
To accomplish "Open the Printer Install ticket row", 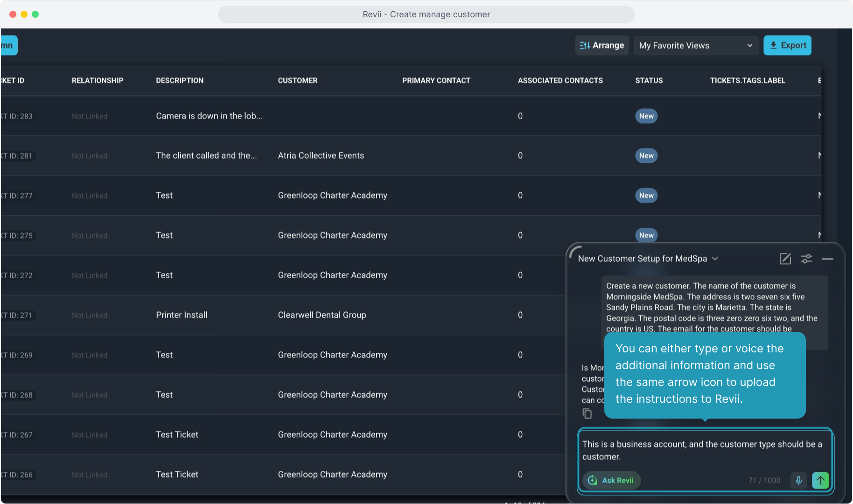I will point(182,315).
